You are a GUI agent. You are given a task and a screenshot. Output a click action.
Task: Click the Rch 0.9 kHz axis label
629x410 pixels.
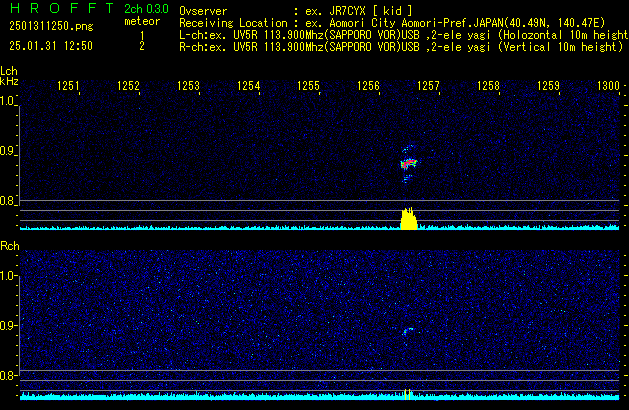click(8, 325)
